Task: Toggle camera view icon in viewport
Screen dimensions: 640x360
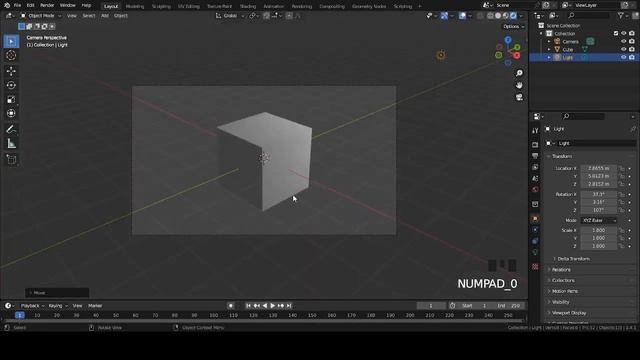Action: click(x=519, y=98)
